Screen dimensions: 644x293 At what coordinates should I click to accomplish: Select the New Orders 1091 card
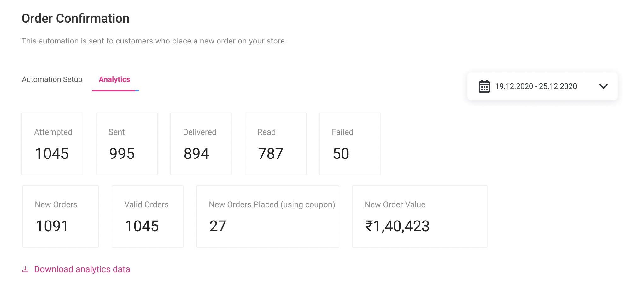pyautogui.click(x=60, y=216)
